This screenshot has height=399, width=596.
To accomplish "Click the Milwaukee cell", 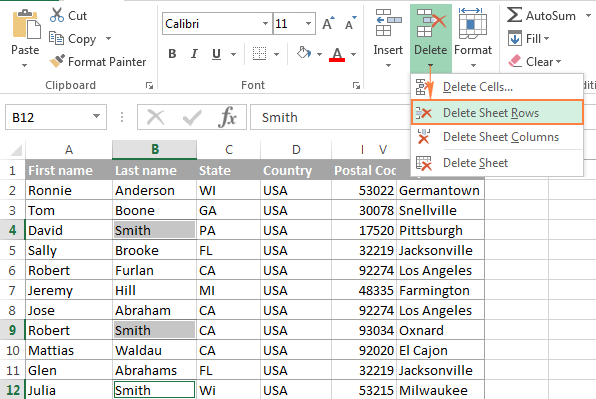I will coord(440,390).
